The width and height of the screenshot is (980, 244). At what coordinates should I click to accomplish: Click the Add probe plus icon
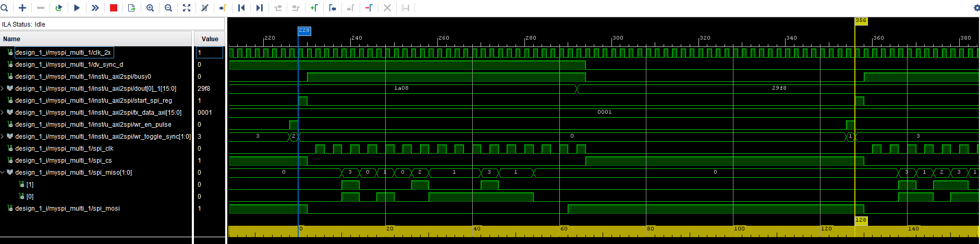[x=22, y=8]
